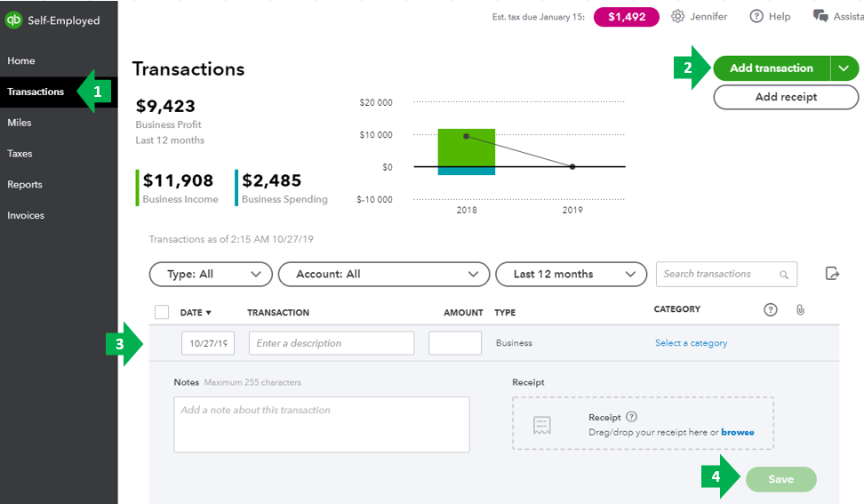
Task: Click the export transactions icon
Action: [x=832, y=273]
